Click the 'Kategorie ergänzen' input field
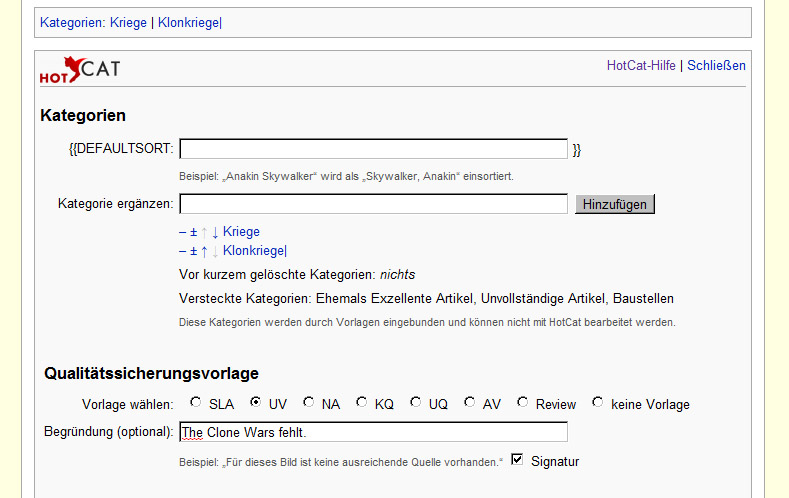789x498 pixels. pos(373,204)
